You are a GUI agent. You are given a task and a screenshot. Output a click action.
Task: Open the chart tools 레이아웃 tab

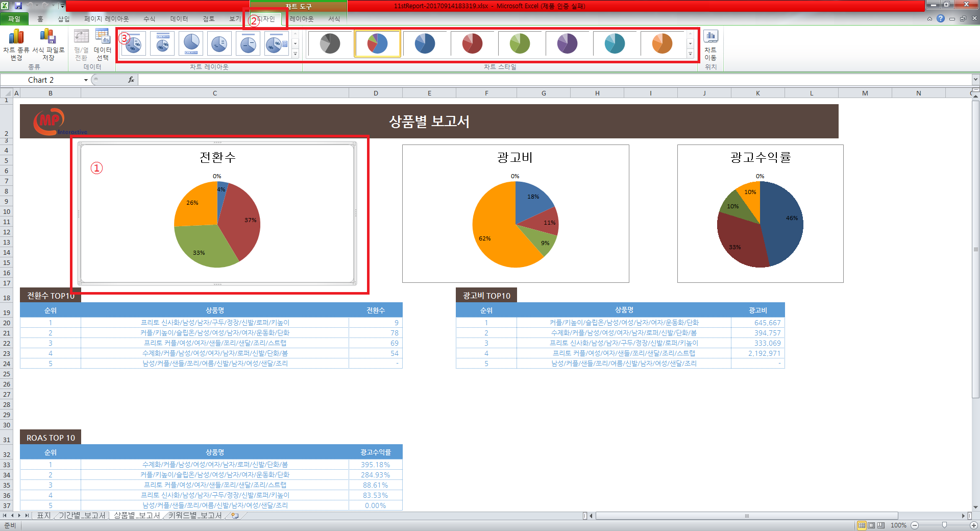tap(302, 19)
